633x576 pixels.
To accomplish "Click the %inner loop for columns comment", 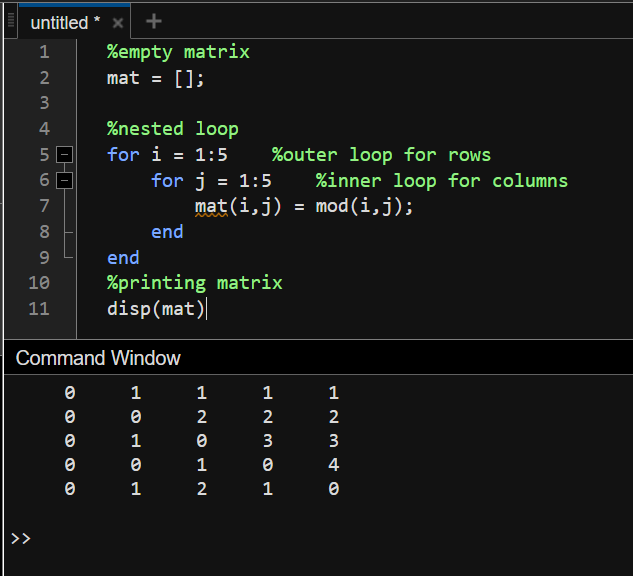I will [441, 181].
